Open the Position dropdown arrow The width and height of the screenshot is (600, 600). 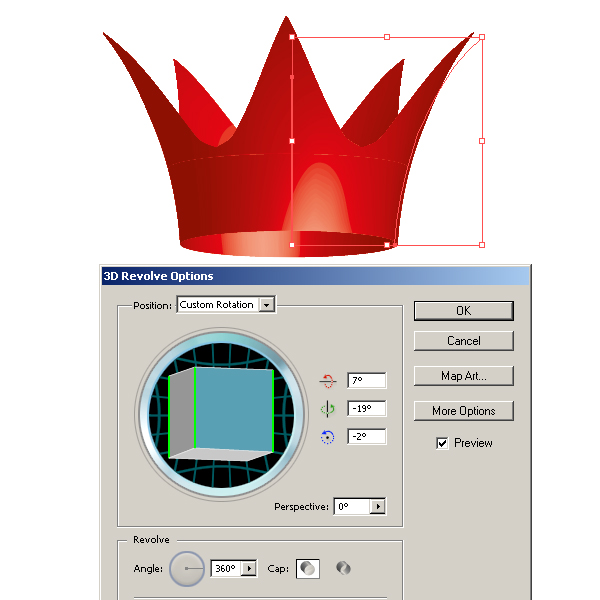pyautogui.click(x=267, y=305)
